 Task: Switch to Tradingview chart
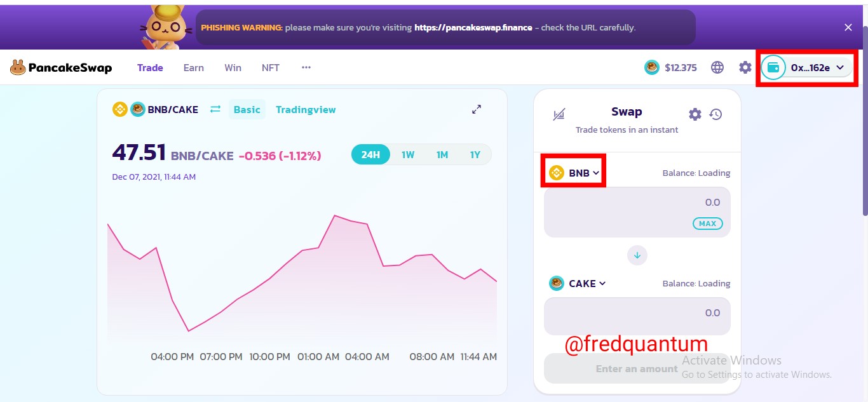point(306,109)
